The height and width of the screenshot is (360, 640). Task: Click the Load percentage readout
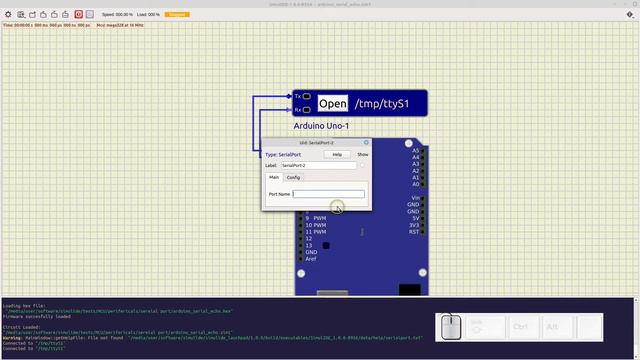[149, 14]
